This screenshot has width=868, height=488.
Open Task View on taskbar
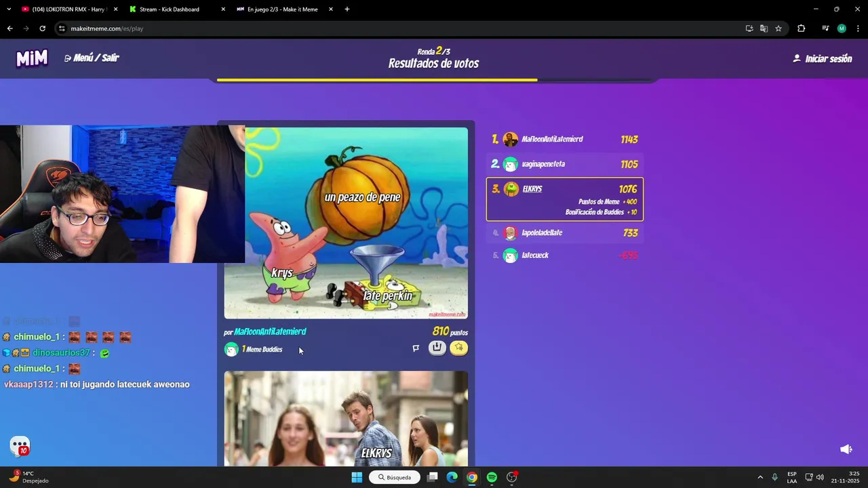pos(433,477)
